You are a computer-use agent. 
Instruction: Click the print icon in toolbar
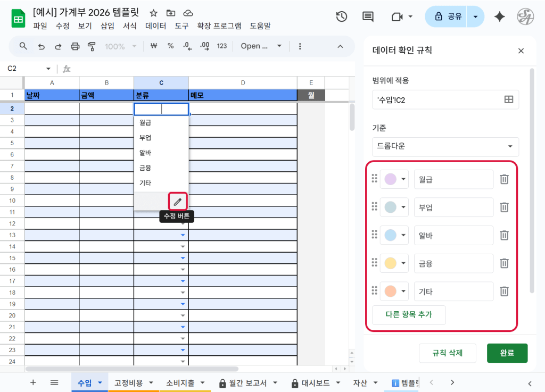click(x=75, y=46)
